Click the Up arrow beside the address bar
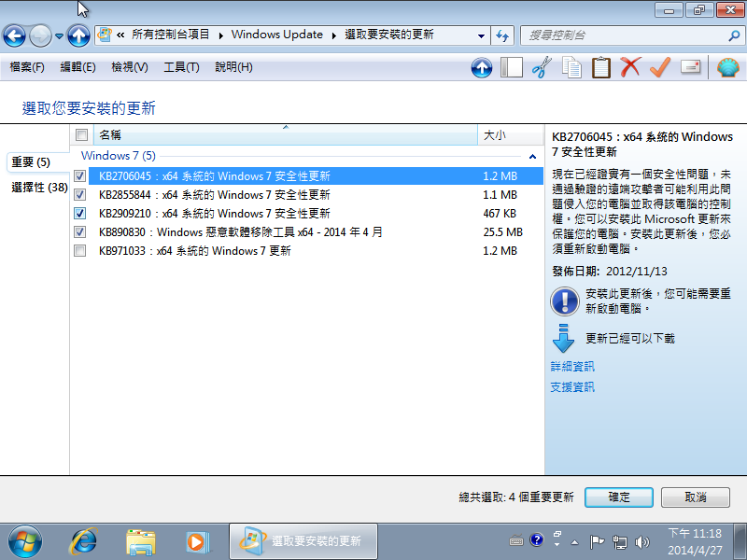This screenshot has width=747, height=560. click(78, 35)
